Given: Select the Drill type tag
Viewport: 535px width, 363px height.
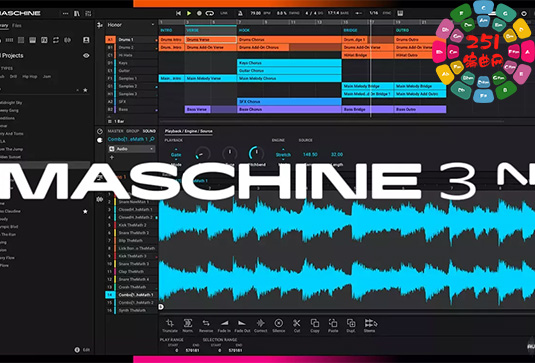Looking at the screenshot, I should pyautogui.click(x=13, y=76).
